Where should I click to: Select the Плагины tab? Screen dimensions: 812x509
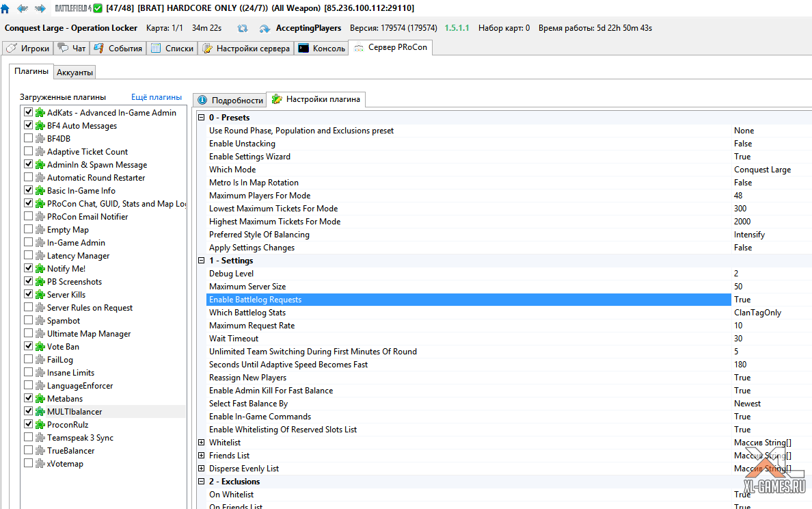coord(31,72)
